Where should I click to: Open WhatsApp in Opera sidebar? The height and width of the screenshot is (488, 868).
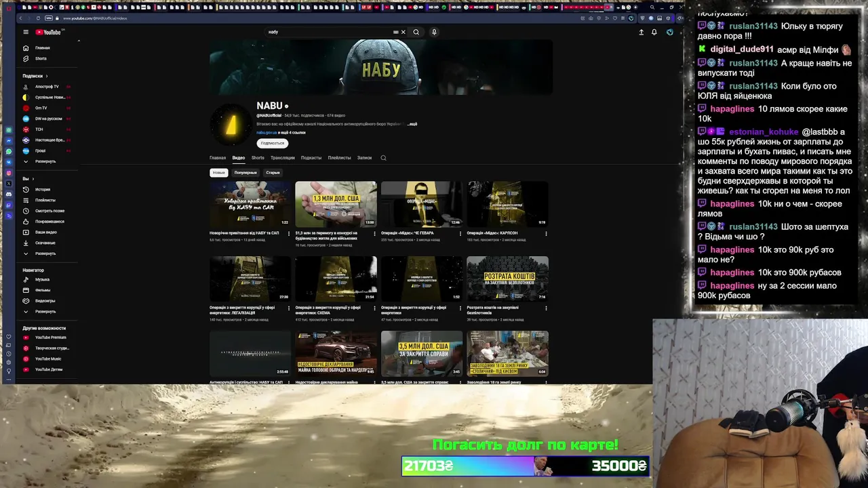pyautogui.click(x=9, y=151)
